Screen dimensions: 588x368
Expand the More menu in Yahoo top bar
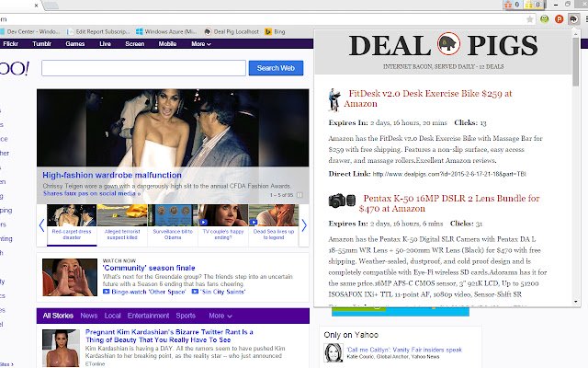tap(201, 44)
